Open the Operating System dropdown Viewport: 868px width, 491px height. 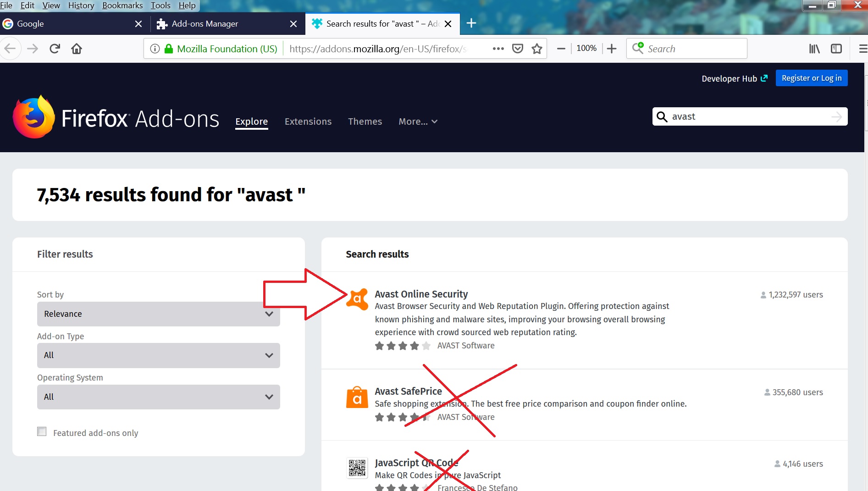point(159,397)
